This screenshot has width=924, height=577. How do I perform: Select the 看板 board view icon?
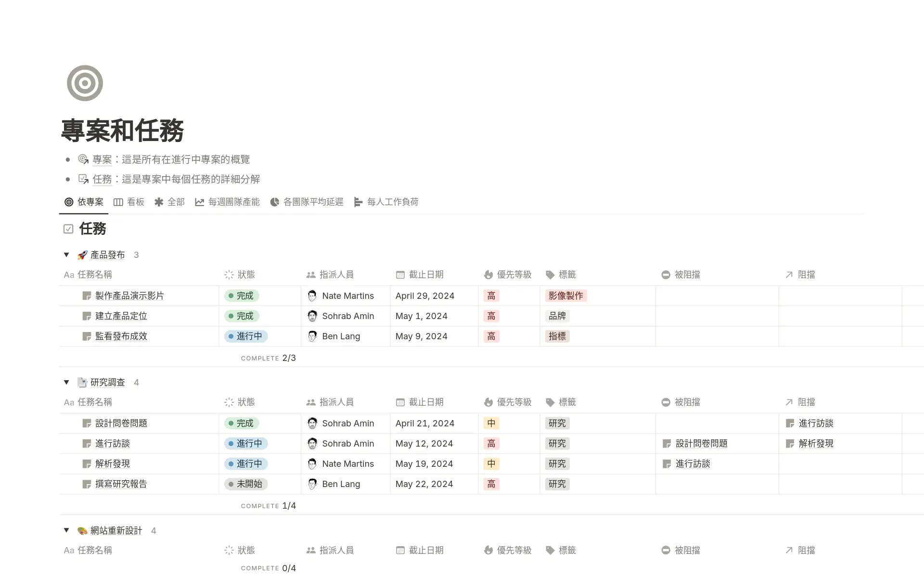(119, 202)
